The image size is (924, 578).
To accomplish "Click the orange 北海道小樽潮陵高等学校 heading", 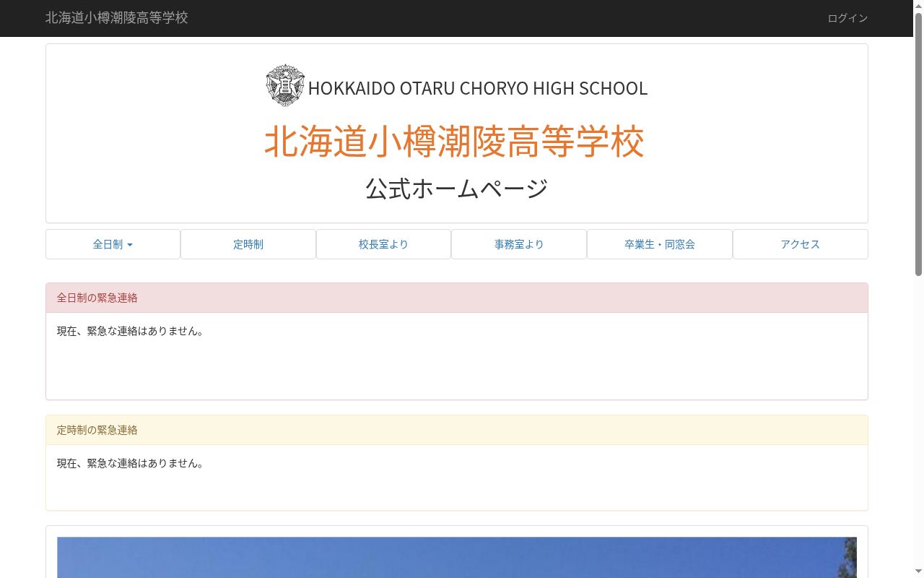I will [454, 141].
